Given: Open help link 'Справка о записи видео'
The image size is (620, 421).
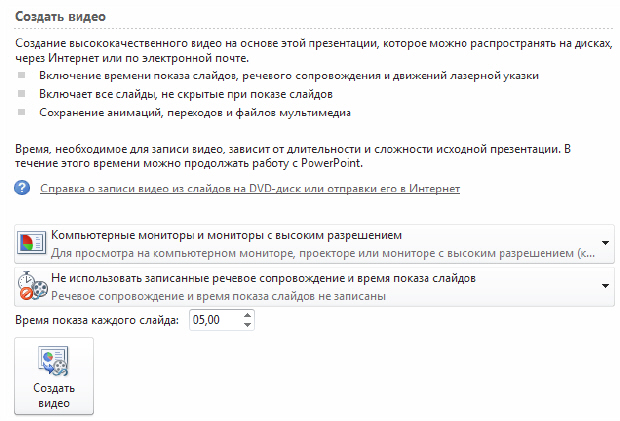Looking at the screenshot, I should [x=250, y=188].
